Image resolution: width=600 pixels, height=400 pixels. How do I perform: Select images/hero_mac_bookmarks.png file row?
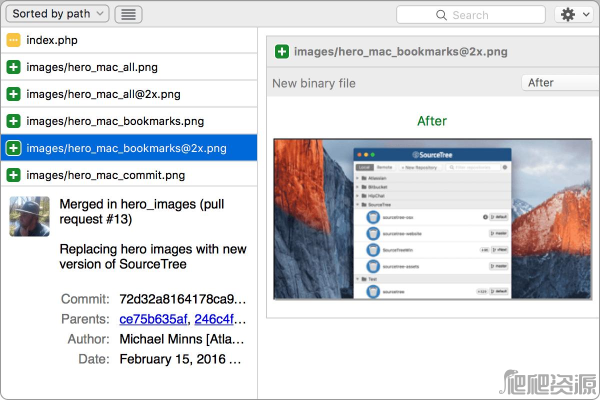point(129,121)
